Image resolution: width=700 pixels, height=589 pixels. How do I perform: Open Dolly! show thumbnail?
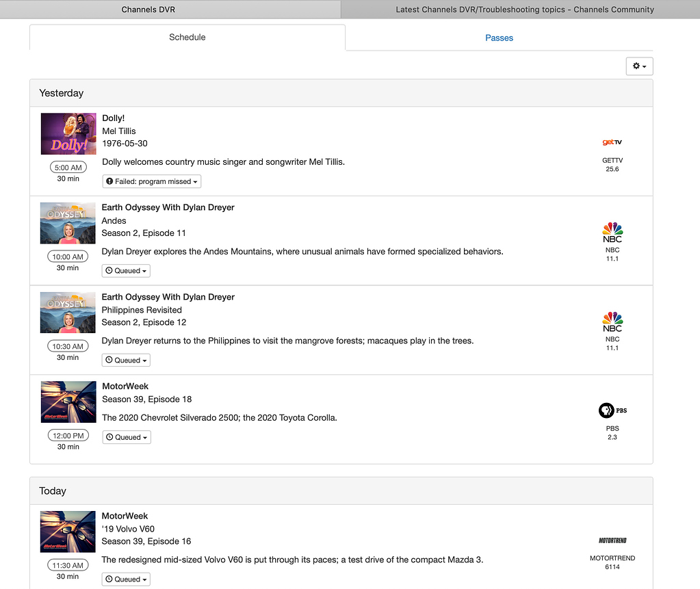(x=68, y=134)
